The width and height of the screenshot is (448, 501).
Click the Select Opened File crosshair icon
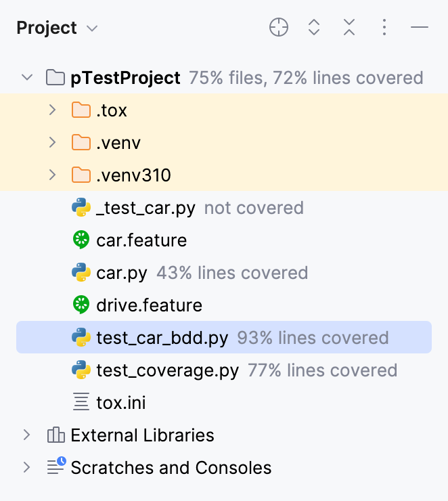(279, 28)
